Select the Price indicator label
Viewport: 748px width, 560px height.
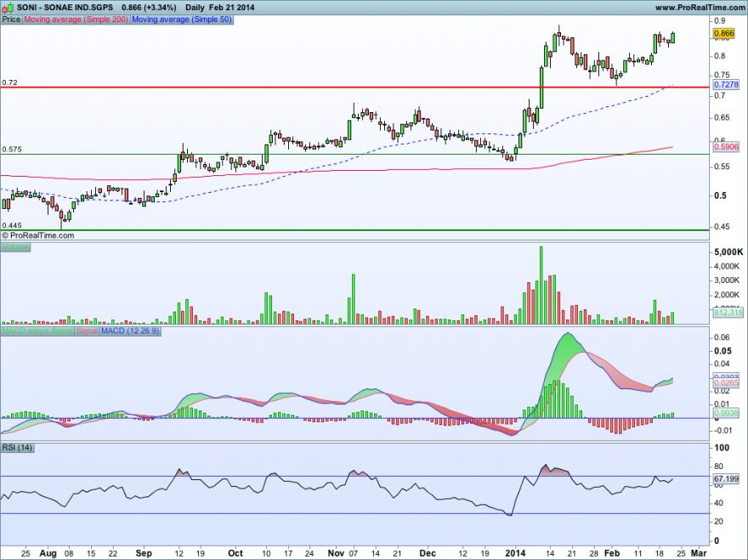11,19
